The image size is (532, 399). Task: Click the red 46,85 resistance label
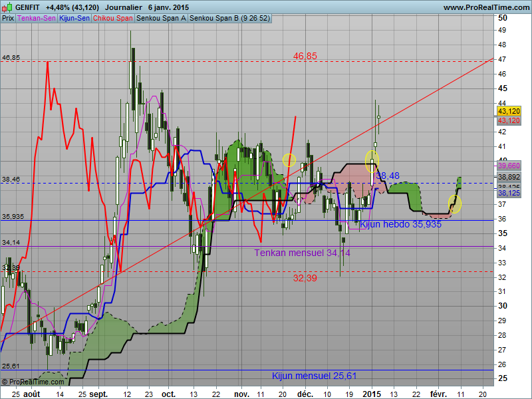pos(305,56)
